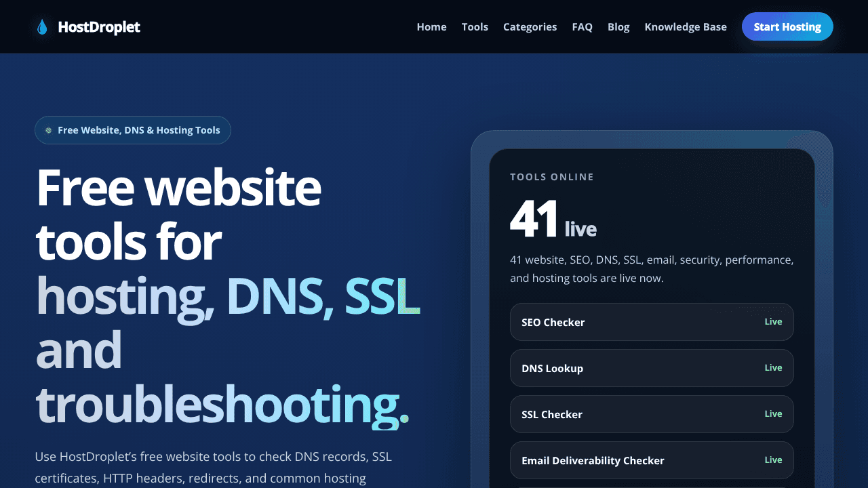Select Categories in the navigation bar

pyautogui.click(x=530, y=27)
